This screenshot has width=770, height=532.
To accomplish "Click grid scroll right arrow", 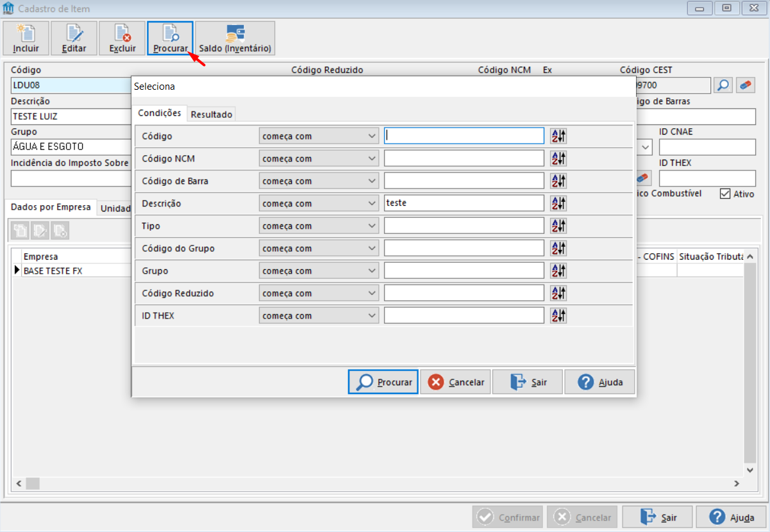I will (x=738, y=483).
